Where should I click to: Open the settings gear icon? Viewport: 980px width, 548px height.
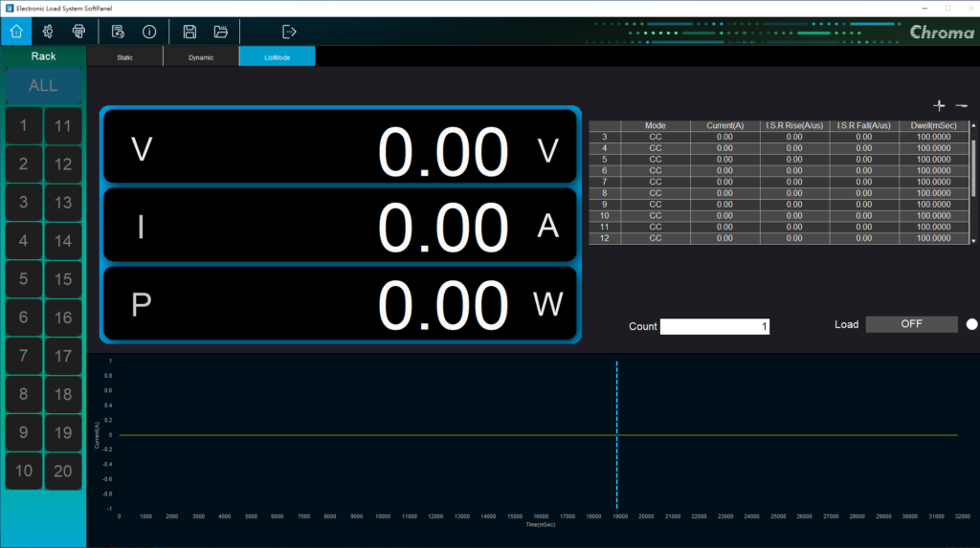point(48,32)
